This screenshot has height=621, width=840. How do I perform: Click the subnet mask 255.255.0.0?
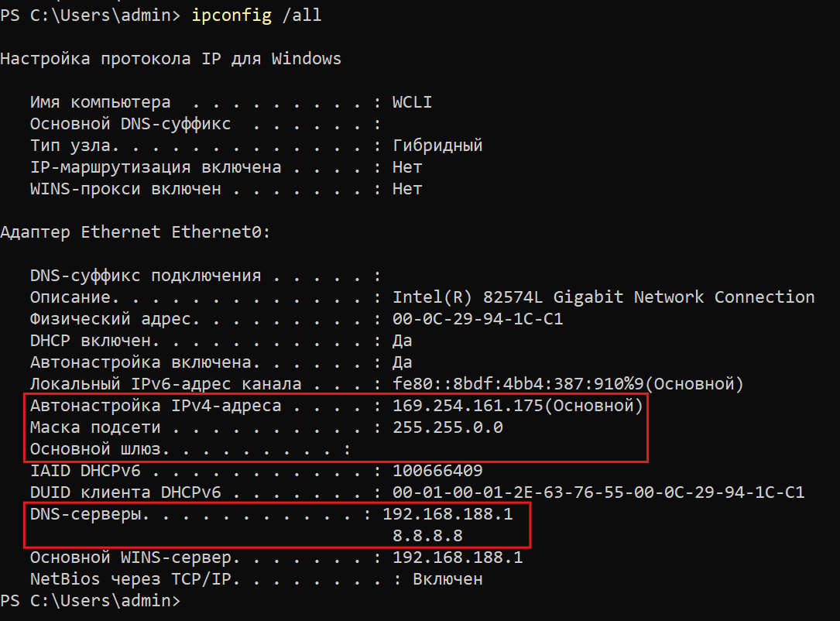[x=447, y=427]
